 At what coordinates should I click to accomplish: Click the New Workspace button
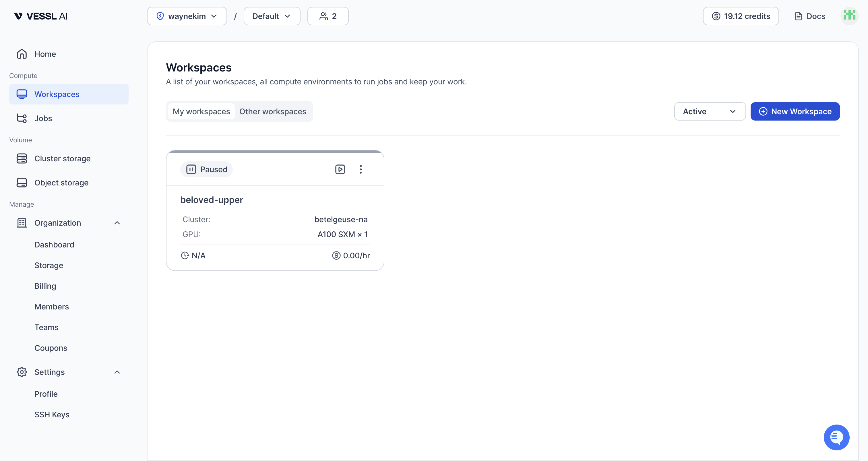(795, 111)
